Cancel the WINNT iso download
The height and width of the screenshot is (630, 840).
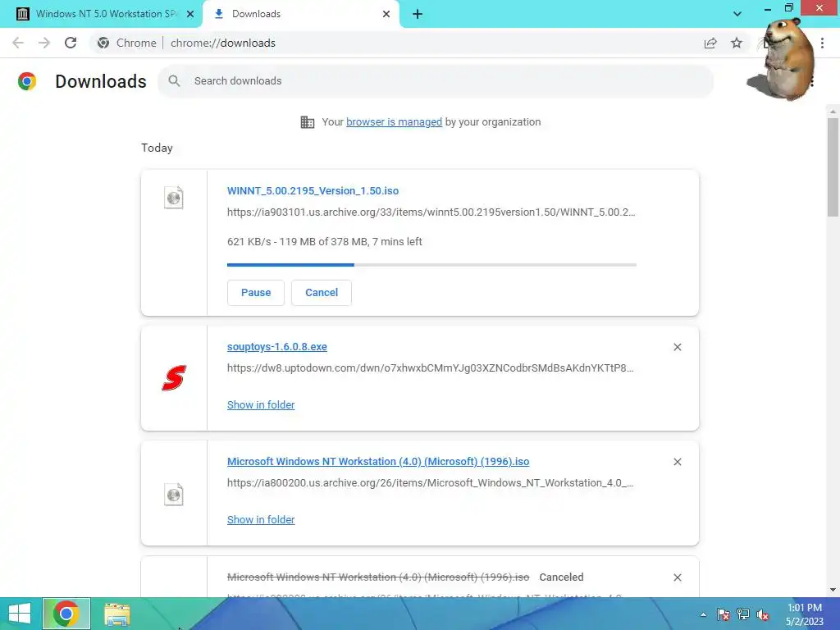click(322, 293)
